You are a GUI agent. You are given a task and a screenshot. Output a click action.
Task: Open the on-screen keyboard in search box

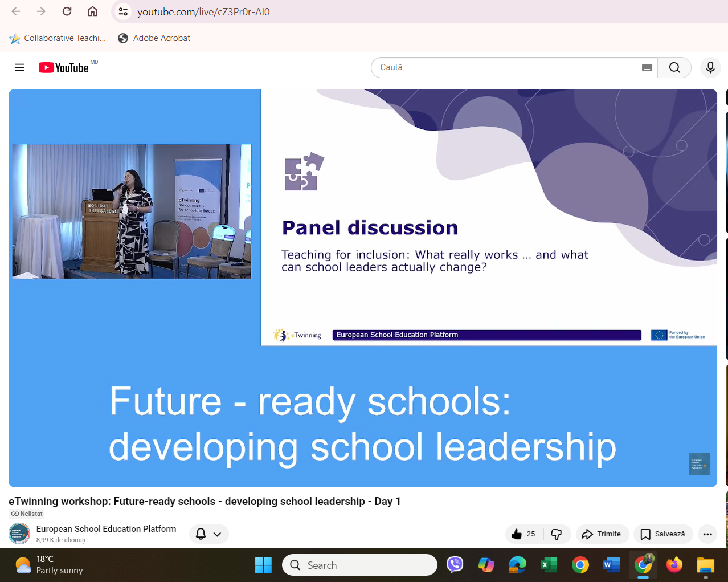[647, 68]
